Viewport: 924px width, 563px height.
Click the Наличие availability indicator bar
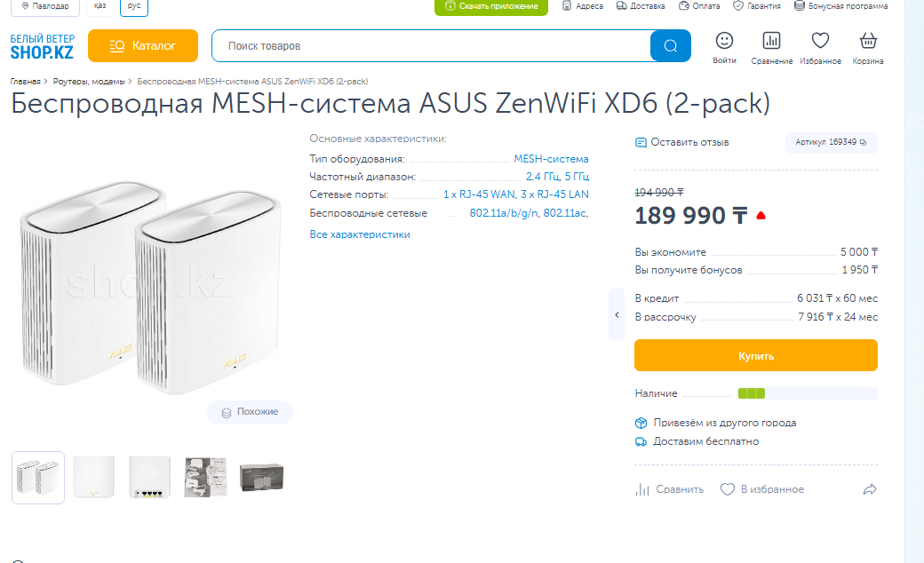click(x=808, y=393)
